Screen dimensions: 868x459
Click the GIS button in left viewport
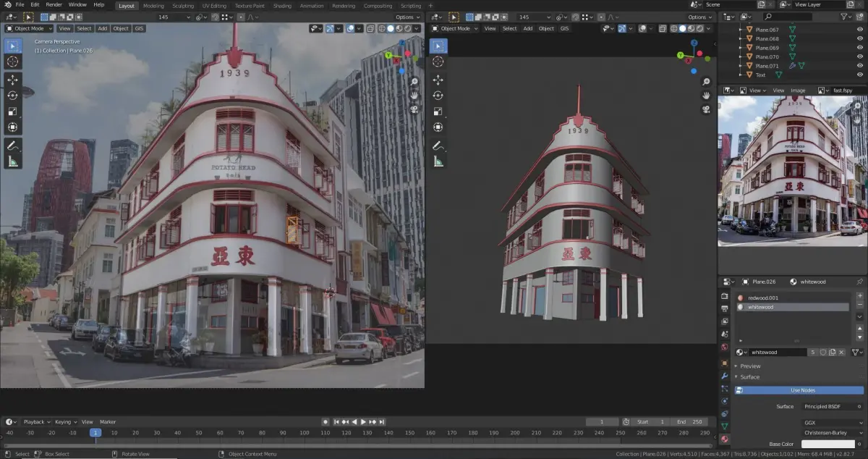coord(139,28)
